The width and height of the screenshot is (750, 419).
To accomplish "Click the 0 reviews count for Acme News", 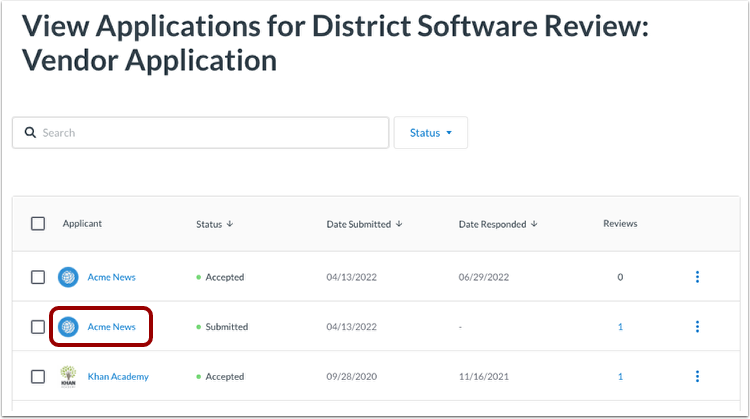I will [x=620, y=277].
